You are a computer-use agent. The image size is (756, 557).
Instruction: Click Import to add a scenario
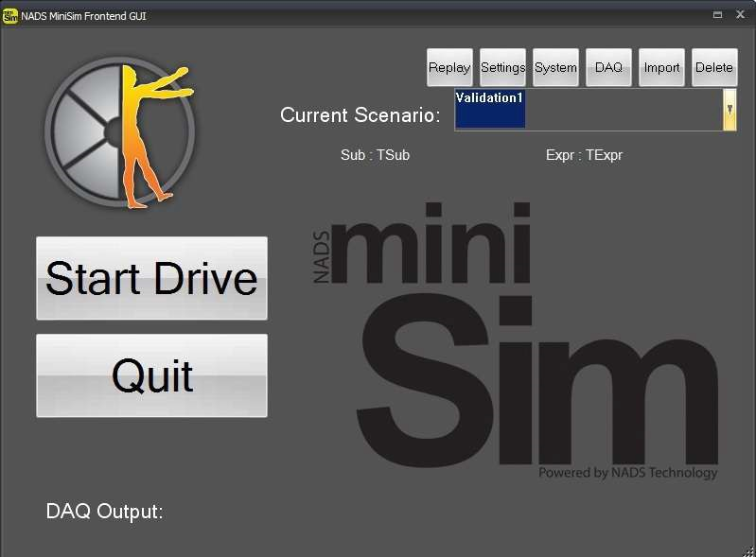pos(661,67)
